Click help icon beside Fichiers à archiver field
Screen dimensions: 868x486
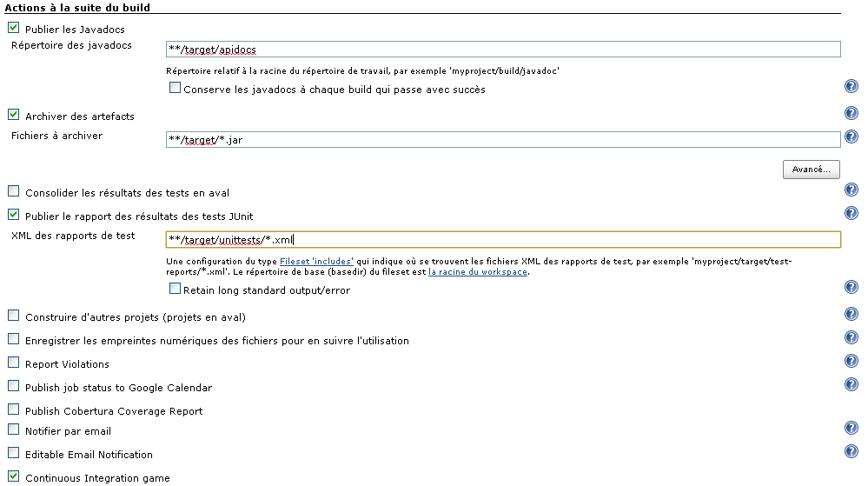851,137
